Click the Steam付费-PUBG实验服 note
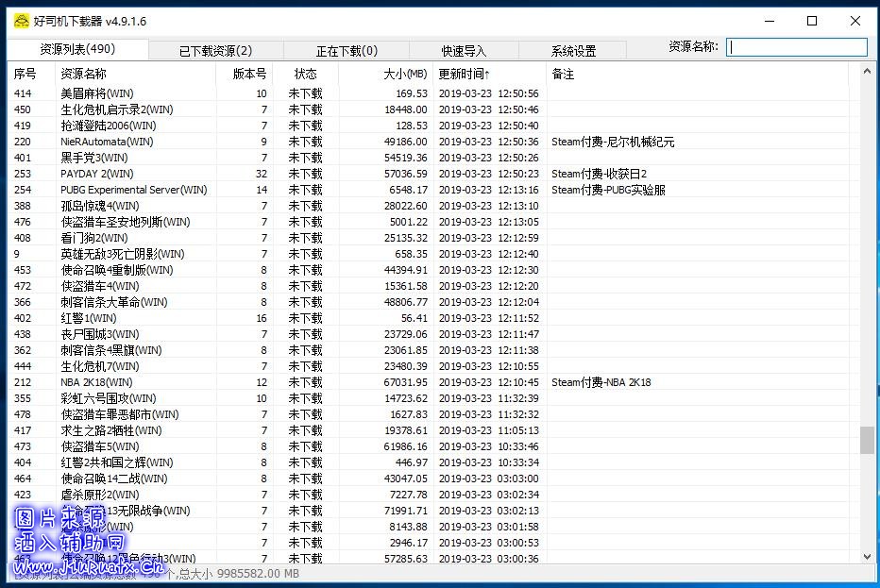This screenshot has height=588, width=880. point(608,191)
